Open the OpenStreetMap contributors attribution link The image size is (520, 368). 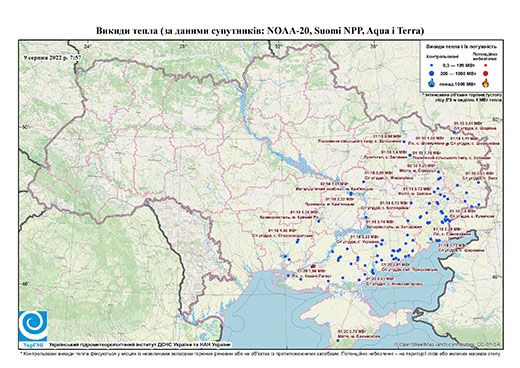(448, 345)
